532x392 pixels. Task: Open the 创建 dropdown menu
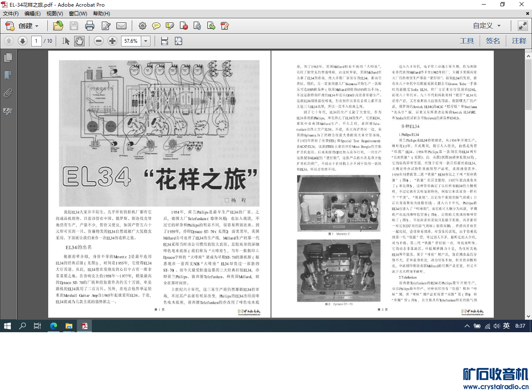[23, 26]
